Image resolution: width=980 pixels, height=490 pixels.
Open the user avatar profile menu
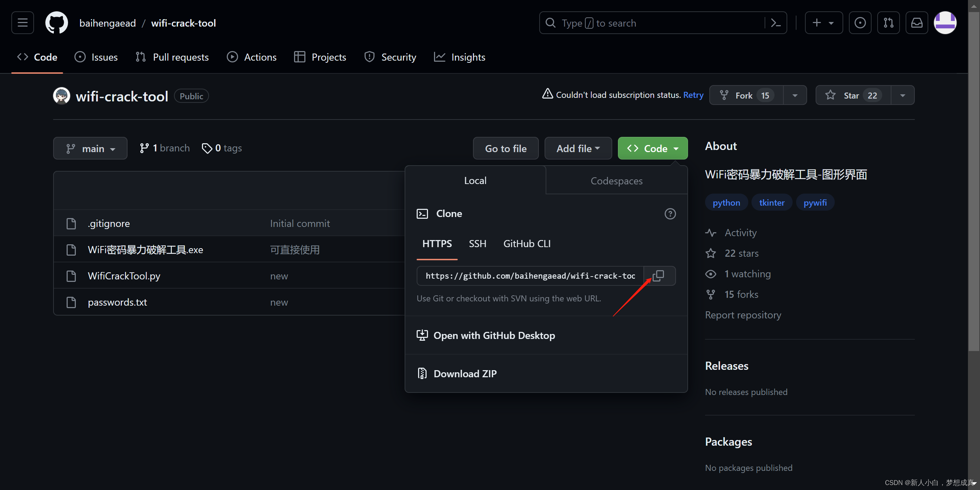[x=945, y=23]
